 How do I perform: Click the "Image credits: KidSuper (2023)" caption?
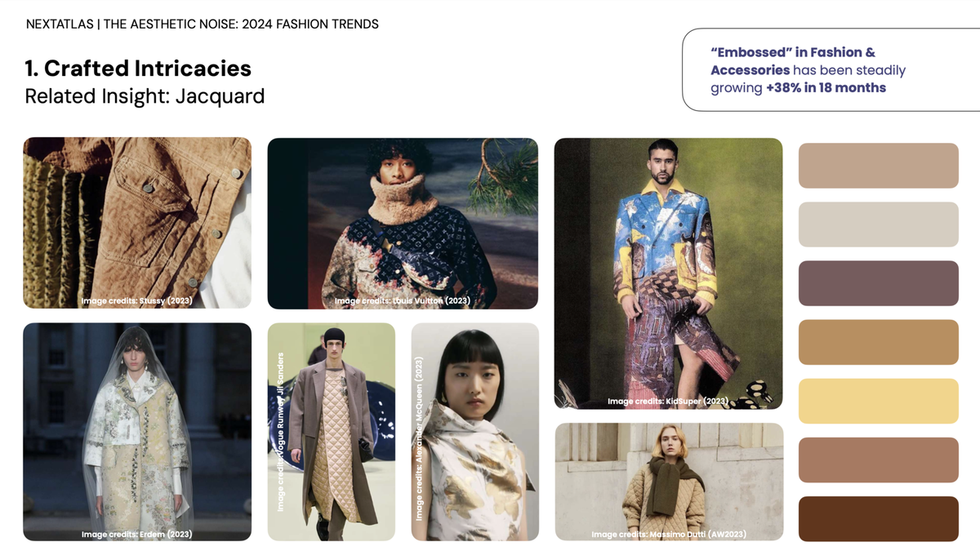[x=668, y=402]
